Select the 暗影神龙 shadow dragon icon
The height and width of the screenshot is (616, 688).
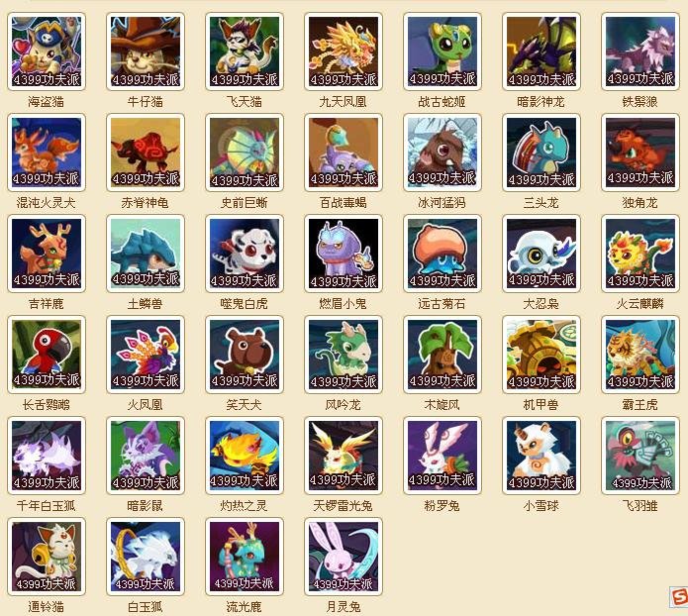(x=541, y=51)
